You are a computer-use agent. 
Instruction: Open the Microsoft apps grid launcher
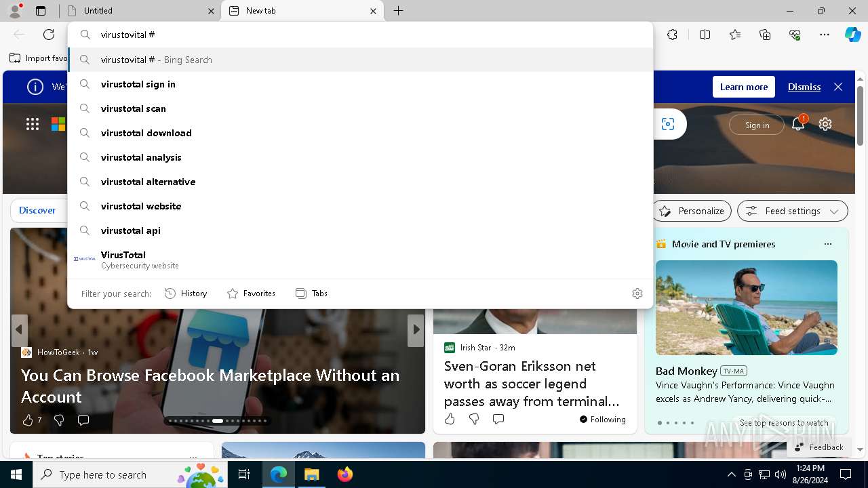[33, 124]
